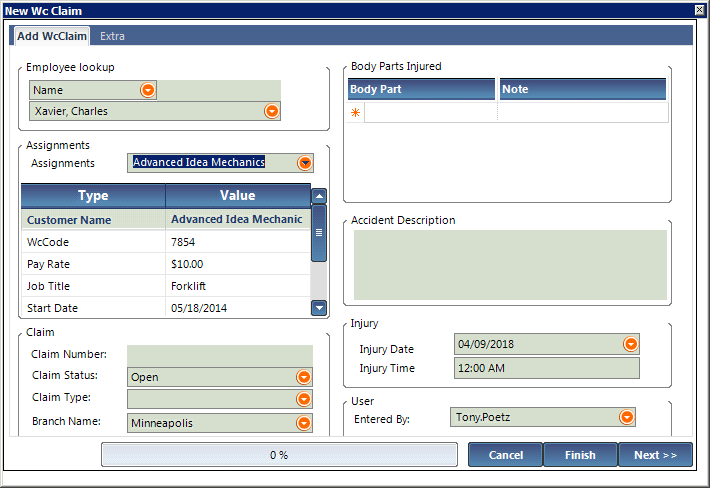This screenshot has height=488, width=710.
Task: Open the Name lookup type dropdown
Action: tap(148, 90)
